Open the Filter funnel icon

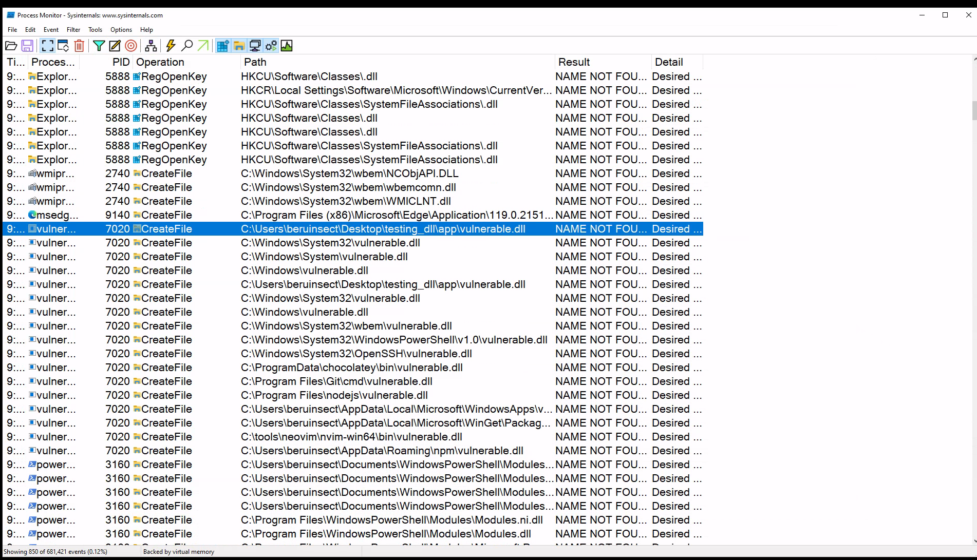tap(99, 46)
